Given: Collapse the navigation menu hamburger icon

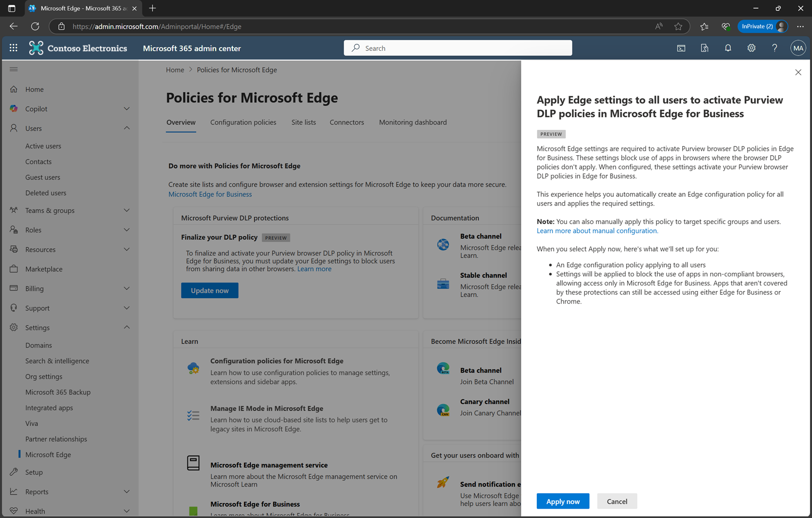Looking at the screenshot, I should (14, 69).
